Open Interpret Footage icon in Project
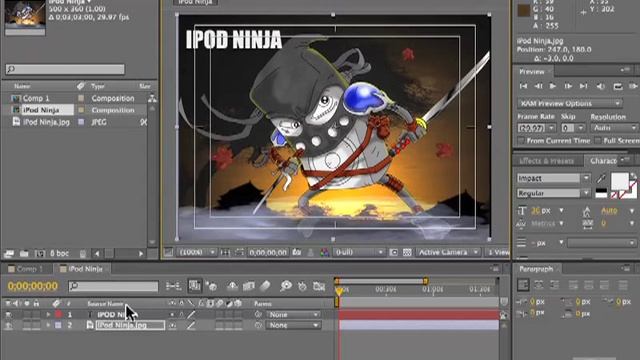Image resolution: width=640 pixels, height=360 pixels. click(x=8, y=254)
